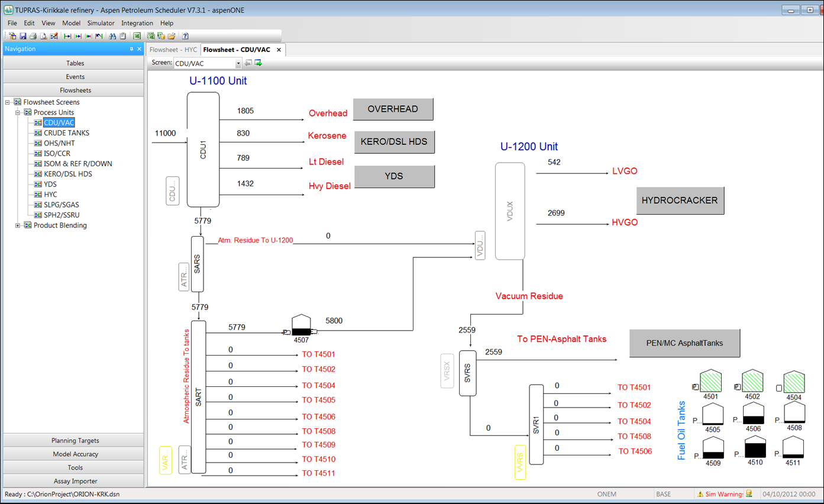Toggle the checkbox beside tank 4502

pos(737,387)
